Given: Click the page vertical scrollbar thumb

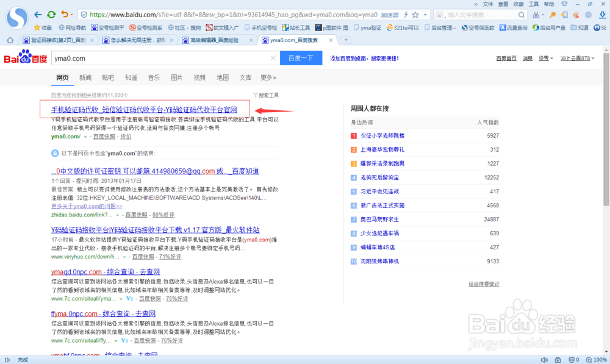Looking at the screenshot, I should [x=606, y=129].
